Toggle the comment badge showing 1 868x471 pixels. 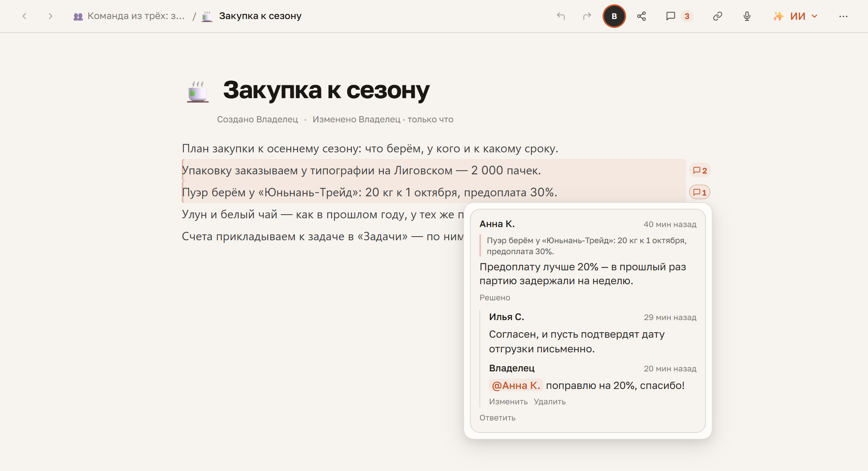700,192
